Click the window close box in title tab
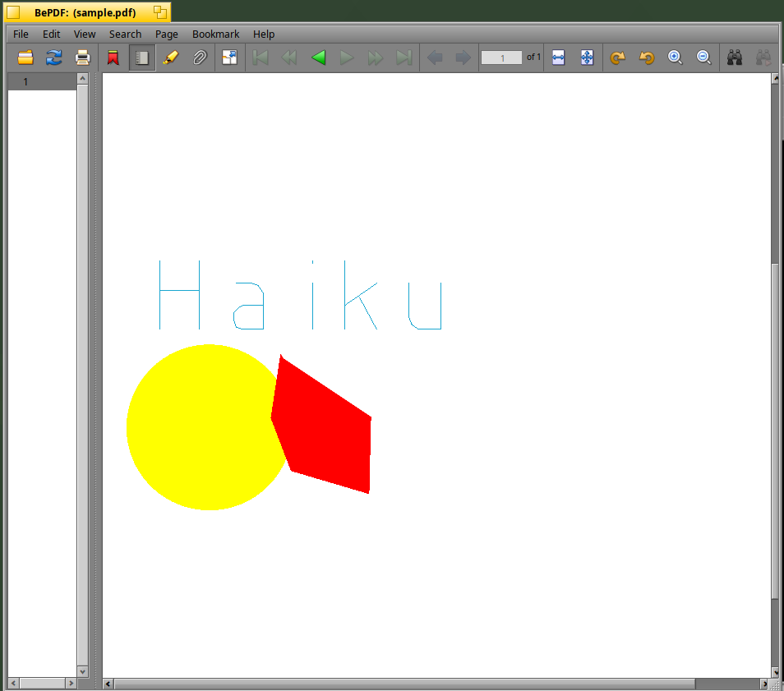The image size is (784, 691). [x=13, y=12]
